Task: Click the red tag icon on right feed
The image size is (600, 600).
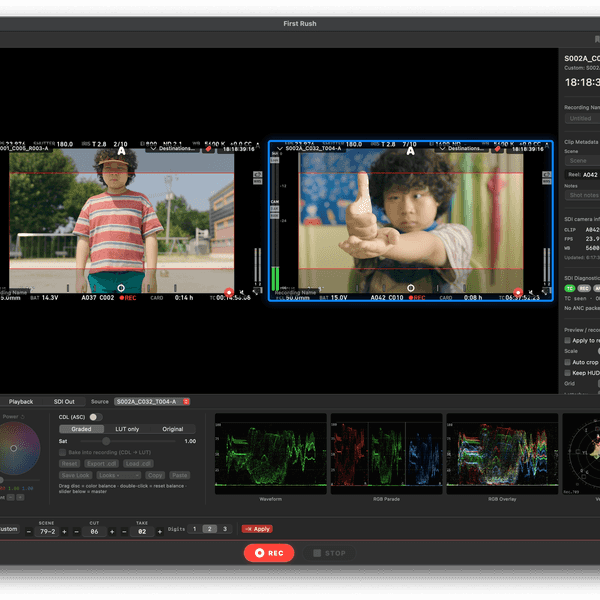Action: (x=497, y=149)
